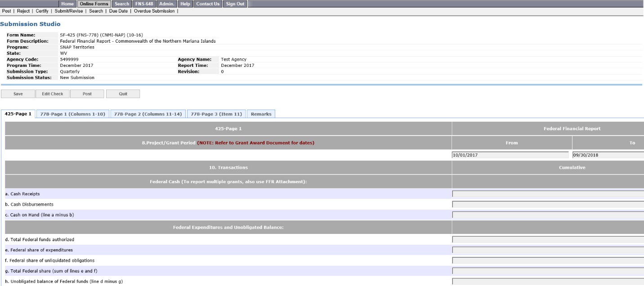Click Unobligated balance of Federal funds field
Image resolution: width=644 pixels, height=286 pixels.
tap(548, 282)
